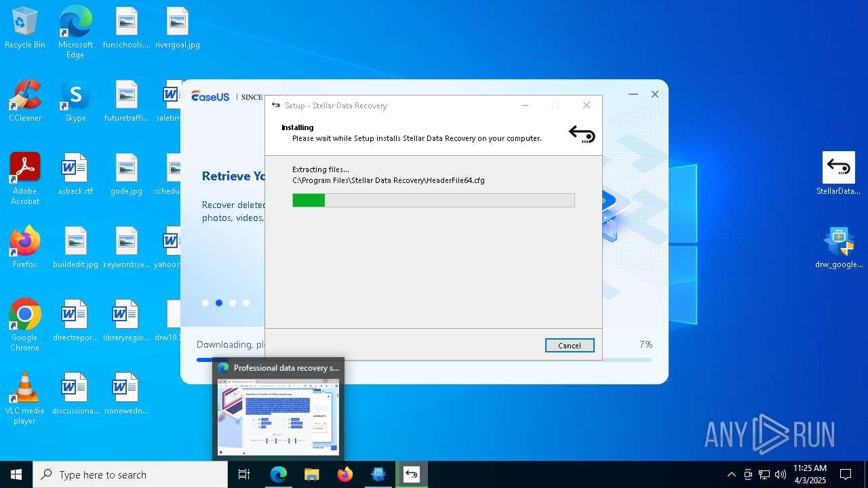Open the clock showing 11:25 AM

pos(810,474)
